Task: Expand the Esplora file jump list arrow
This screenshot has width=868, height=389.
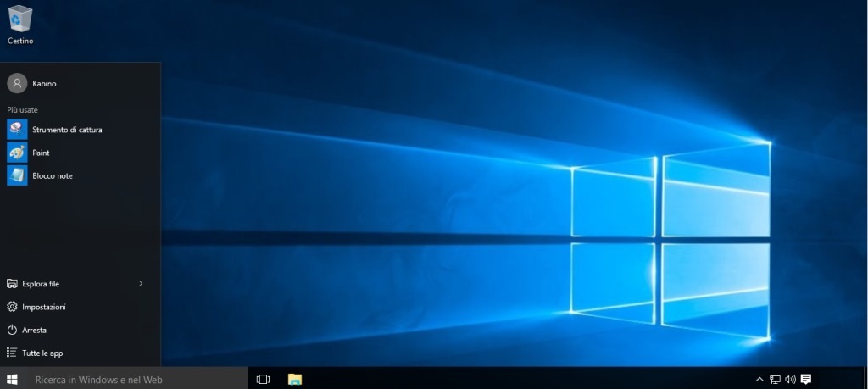Action: point(141,283)
